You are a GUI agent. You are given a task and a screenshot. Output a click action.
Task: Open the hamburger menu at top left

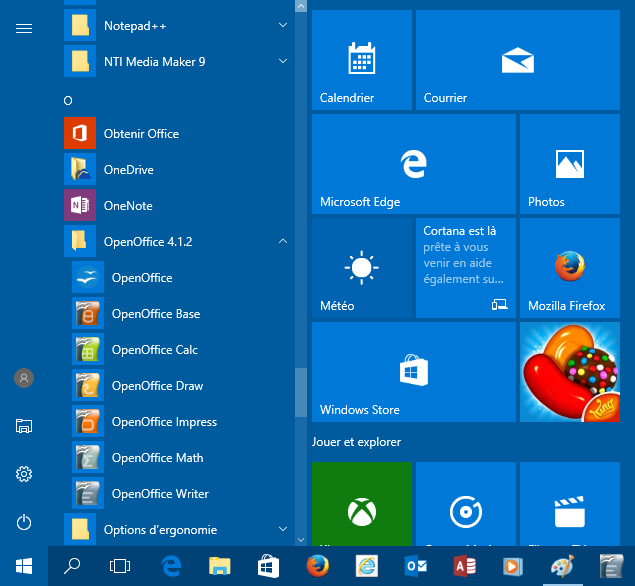(24, 28)
